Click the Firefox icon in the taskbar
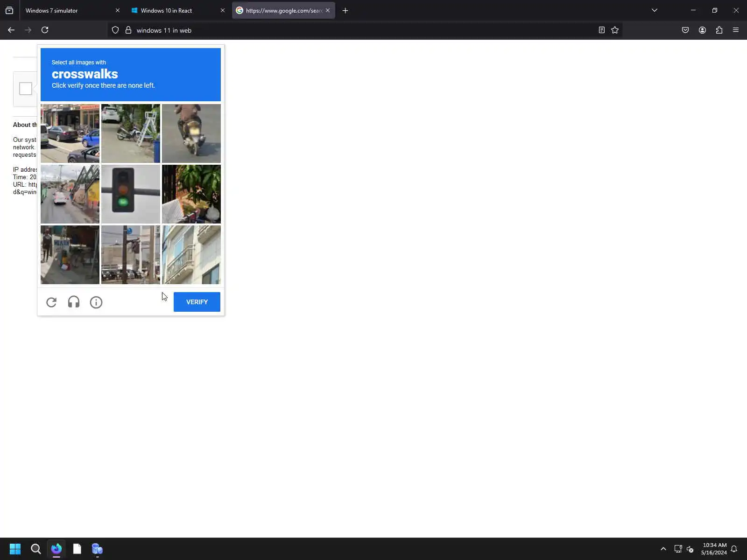Viewport: 747px width, 560px height. coord(56,549)
